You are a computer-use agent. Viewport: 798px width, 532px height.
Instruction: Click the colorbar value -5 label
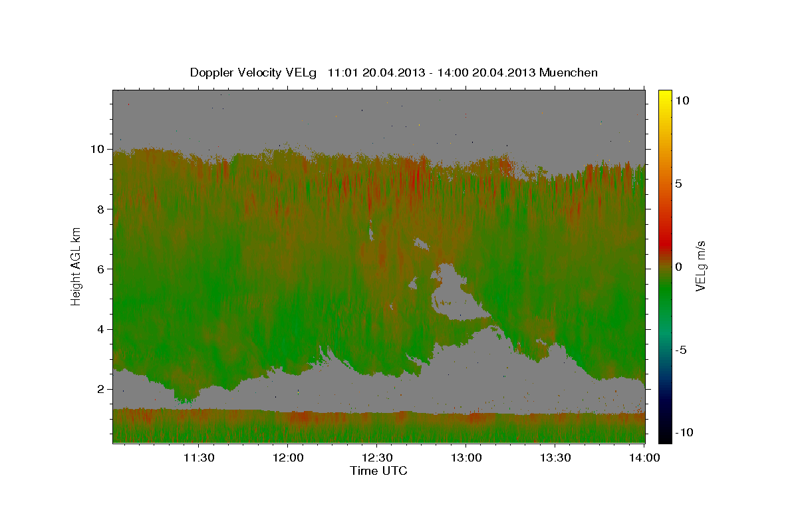point(681,350)
